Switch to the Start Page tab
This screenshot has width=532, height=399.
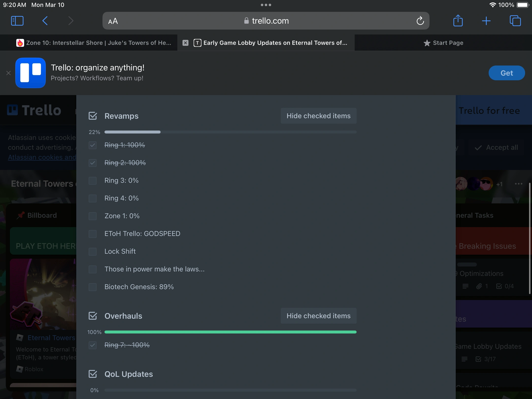[x=443, y=43]
